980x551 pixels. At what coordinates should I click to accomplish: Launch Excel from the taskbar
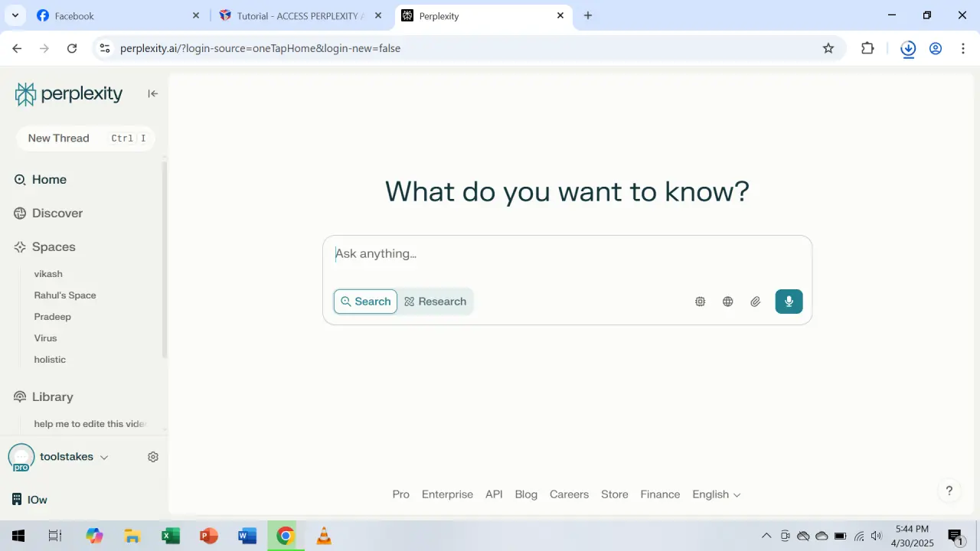click(171, 536)
